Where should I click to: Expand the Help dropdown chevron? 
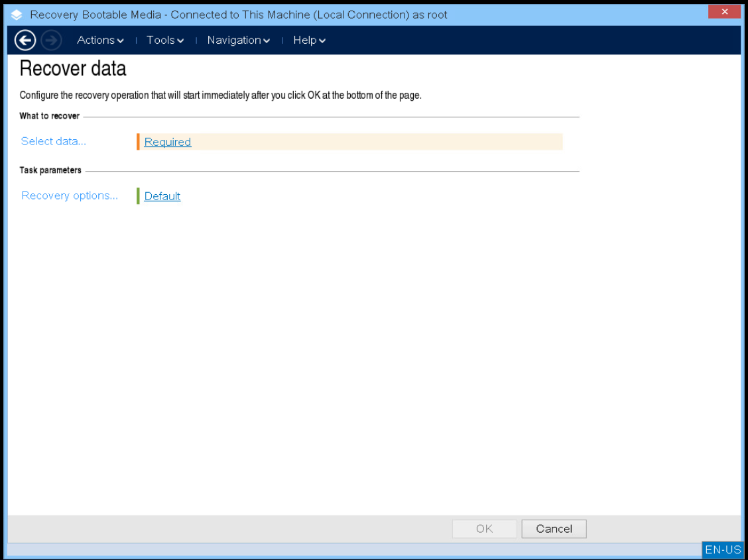coord(322,40)
